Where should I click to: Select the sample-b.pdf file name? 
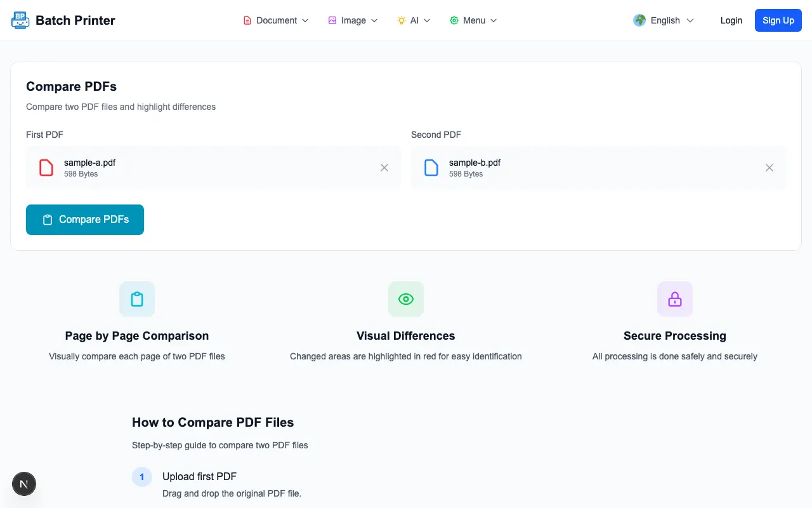pos(475,163)
